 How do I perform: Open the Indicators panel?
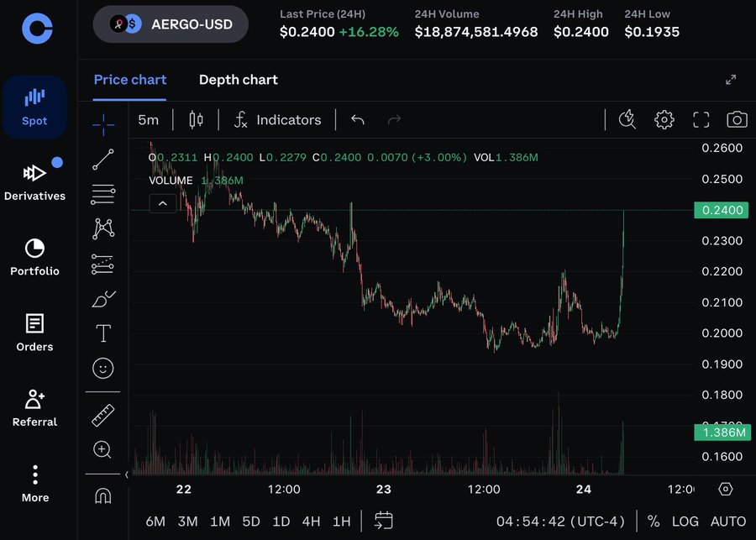[277, 120]
